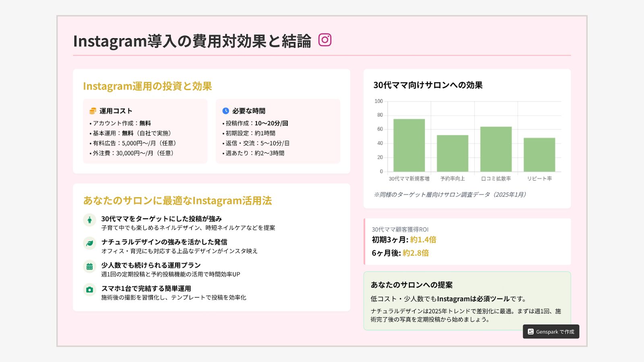644x362 pixels.
Task: Click the line 外注費：30,000円〜/月
Action: pos(132,153)
